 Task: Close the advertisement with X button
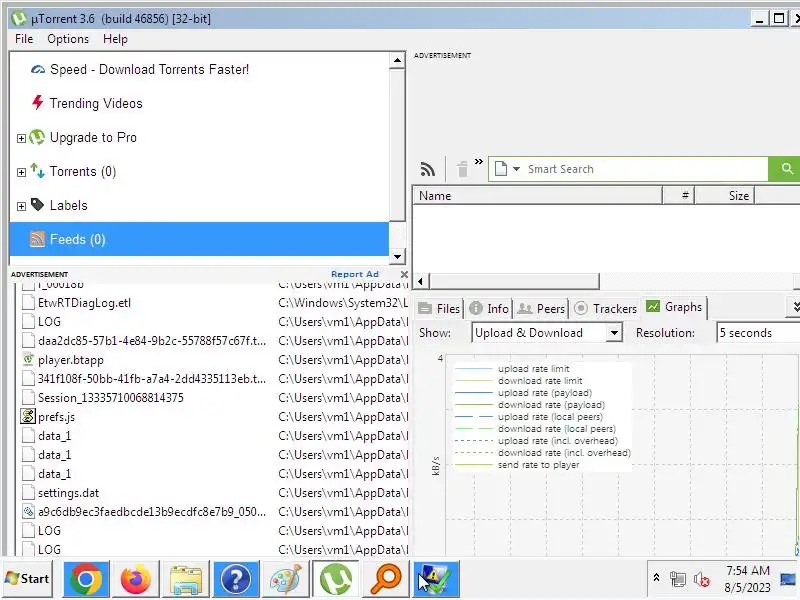tap(404, 274)
